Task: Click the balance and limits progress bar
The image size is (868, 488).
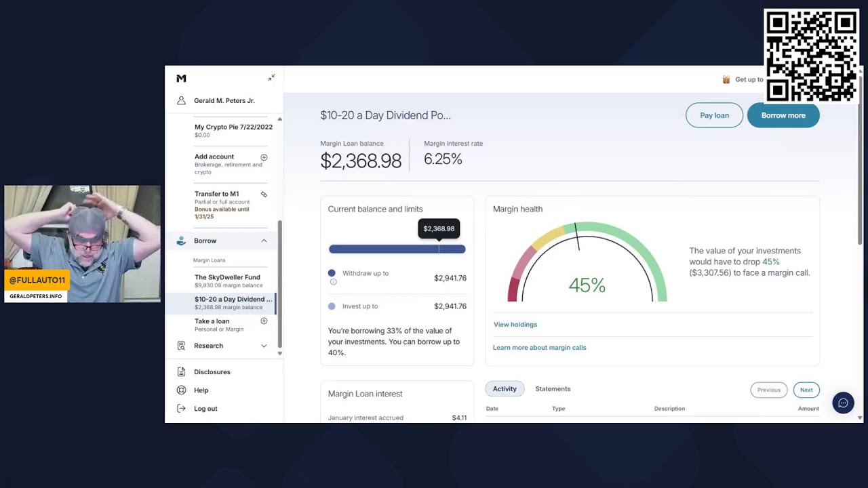Action: 397,249
